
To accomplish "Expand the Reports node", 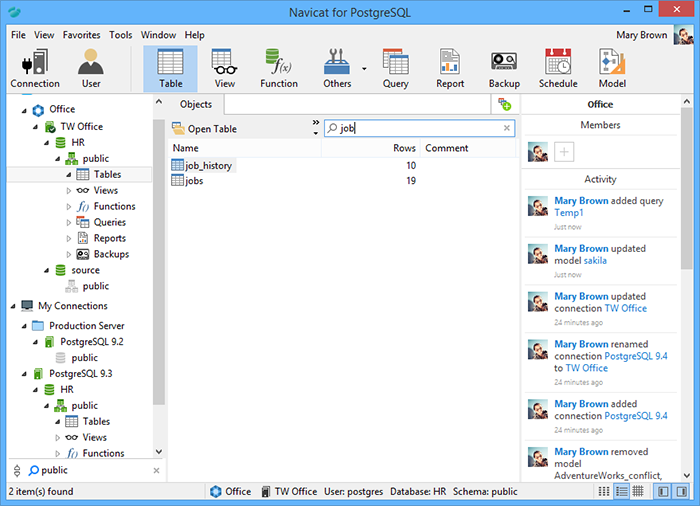I will (x=69, y=238).
